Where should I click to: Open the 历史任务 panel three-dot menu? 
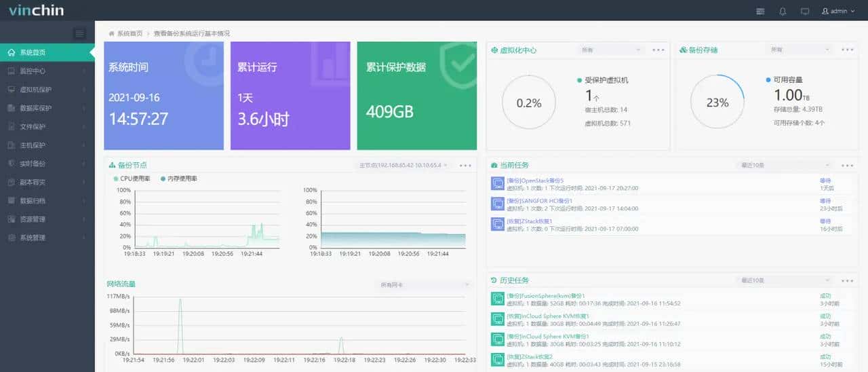coord(848,280)
